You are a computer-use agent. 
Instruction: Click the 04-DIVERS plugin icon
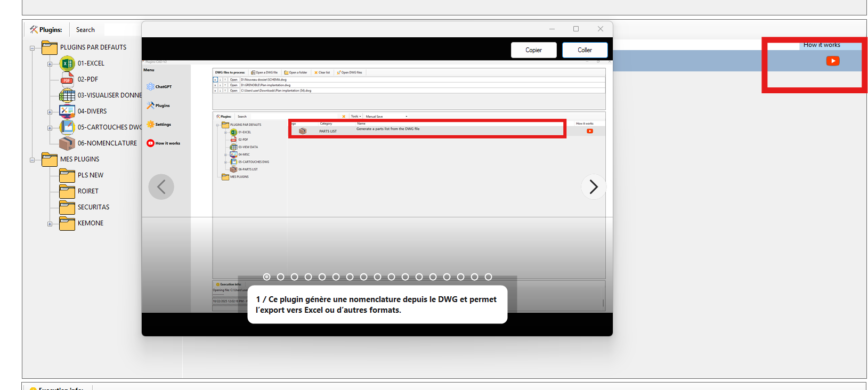(x=67, y=111)
